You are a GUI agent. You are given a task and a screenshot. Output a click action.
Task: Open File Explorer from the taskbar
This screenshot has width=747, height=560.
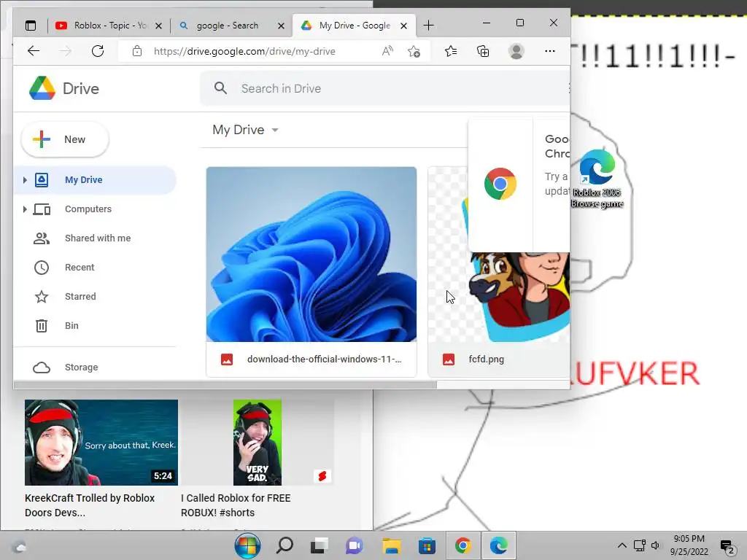(x=391, y=545)
